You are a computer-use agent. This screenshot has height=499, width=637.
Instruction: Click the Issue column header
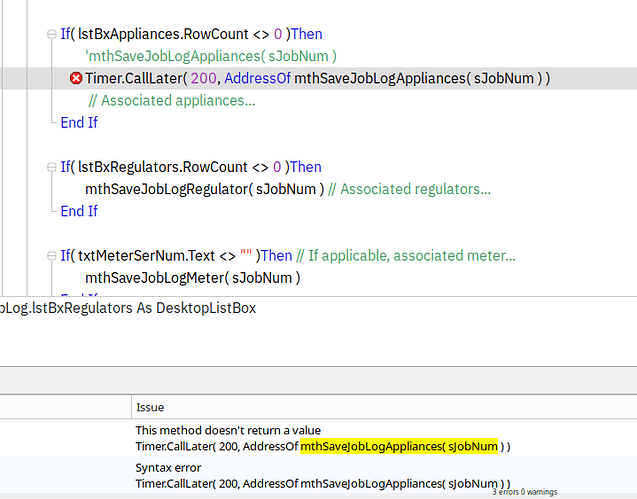384,407
